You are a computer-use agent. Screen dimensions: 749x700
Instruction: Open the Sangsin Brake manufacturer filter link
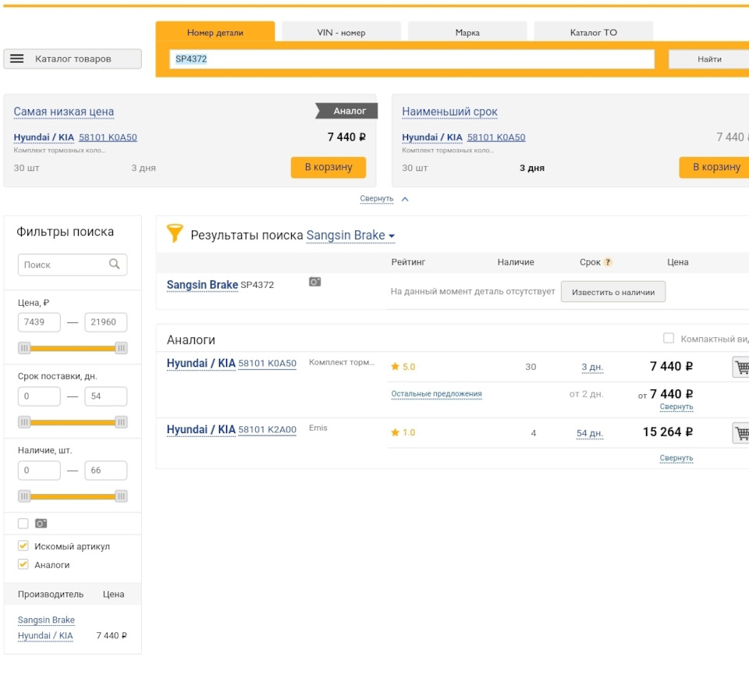[46, 620]
